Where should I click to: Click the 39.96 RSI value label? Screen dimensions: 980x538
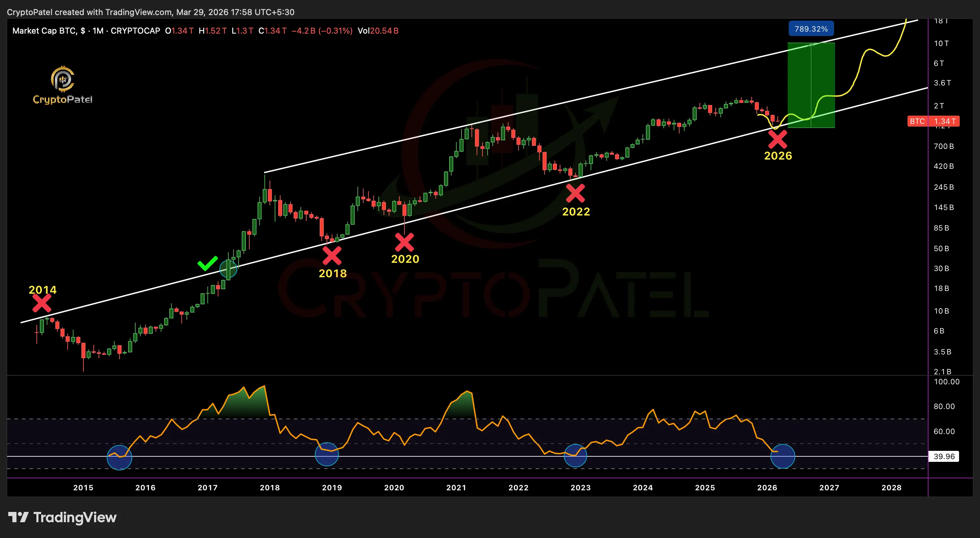pyautogui.click(x=944, y=456)
